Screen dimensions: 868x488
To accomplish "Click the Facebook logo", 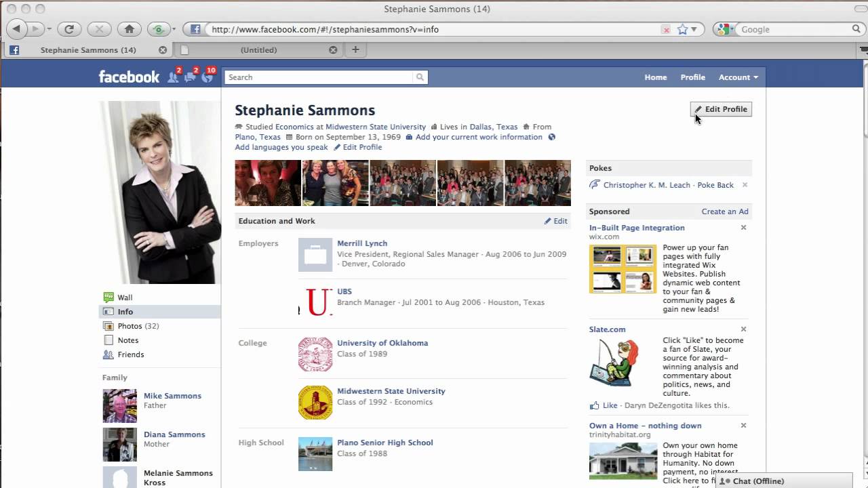I will pyautogui.click(x=129, y=77).
